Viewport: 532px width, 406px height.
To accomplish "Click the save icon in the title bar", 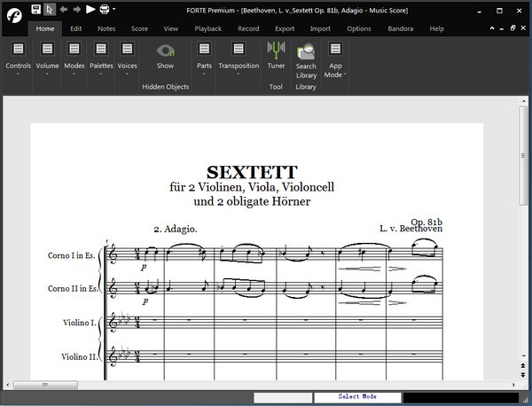I will (35, 9).
